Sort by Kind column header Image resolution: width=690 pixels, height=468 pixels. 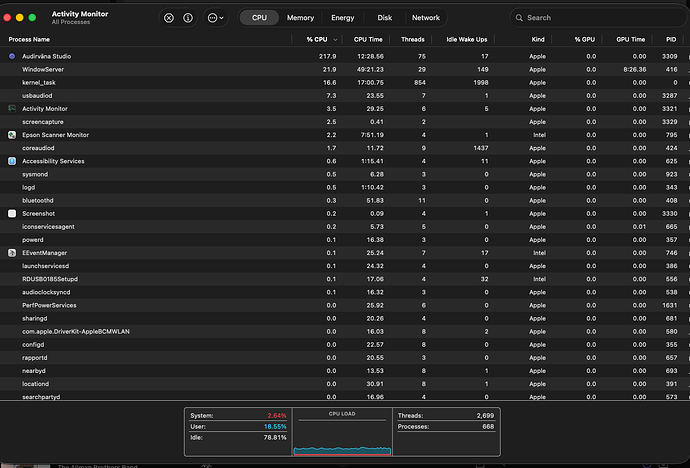tap(538, 39)
